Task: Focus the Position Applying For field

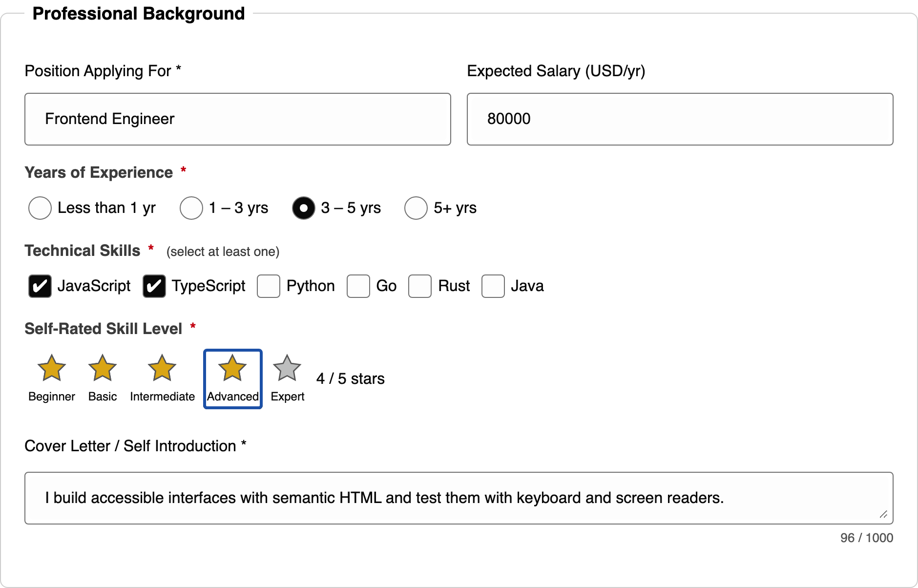Action: pyautogui.click(x=238, y=119)
